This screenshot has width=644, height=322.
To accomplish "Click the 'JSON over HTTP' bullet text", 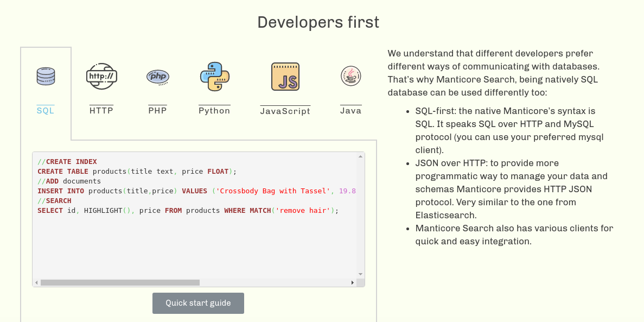I will pyautogui.click(x=511, y=189).
